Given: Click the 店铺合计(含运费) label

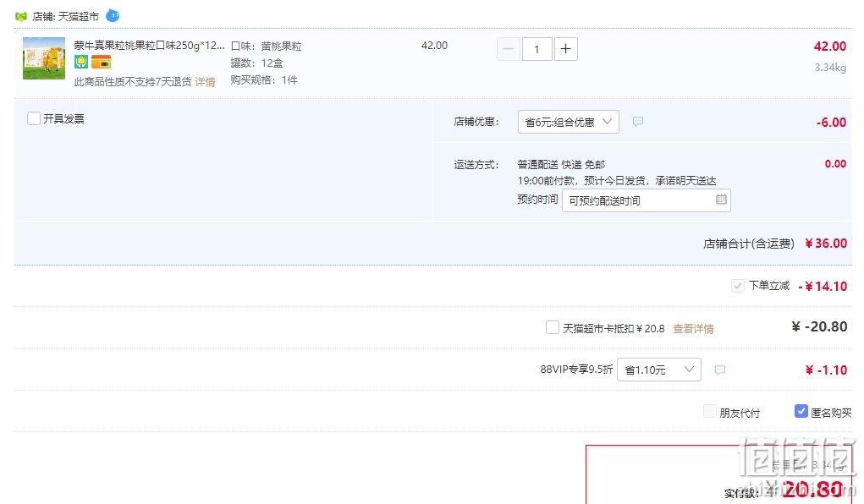Looking at the screenshot, I should tap(749, 244).
